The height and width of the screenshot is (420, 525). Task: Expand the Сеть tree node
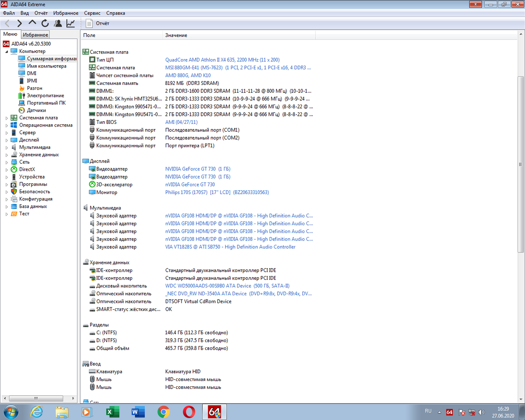pos(7,162)
